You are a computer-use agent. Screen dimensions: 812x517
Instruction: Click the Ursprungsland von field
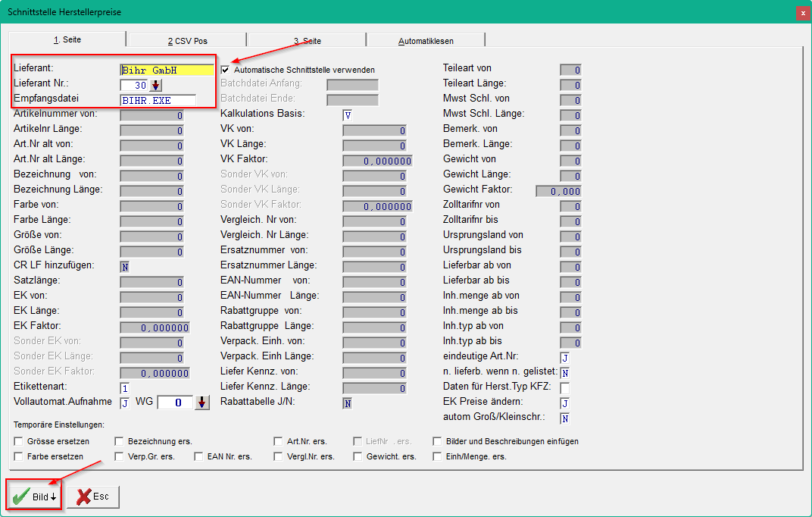coord(570,237)
